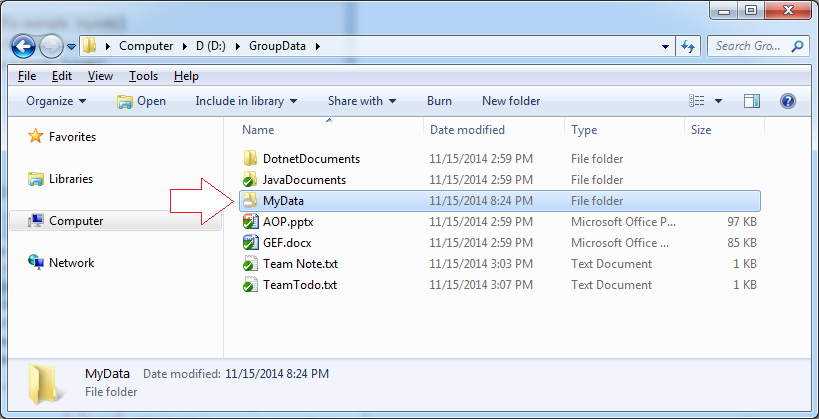The height and width of the screenshot is (419, 819).
Task: Click the New folder button
Action: coord(511,101)
